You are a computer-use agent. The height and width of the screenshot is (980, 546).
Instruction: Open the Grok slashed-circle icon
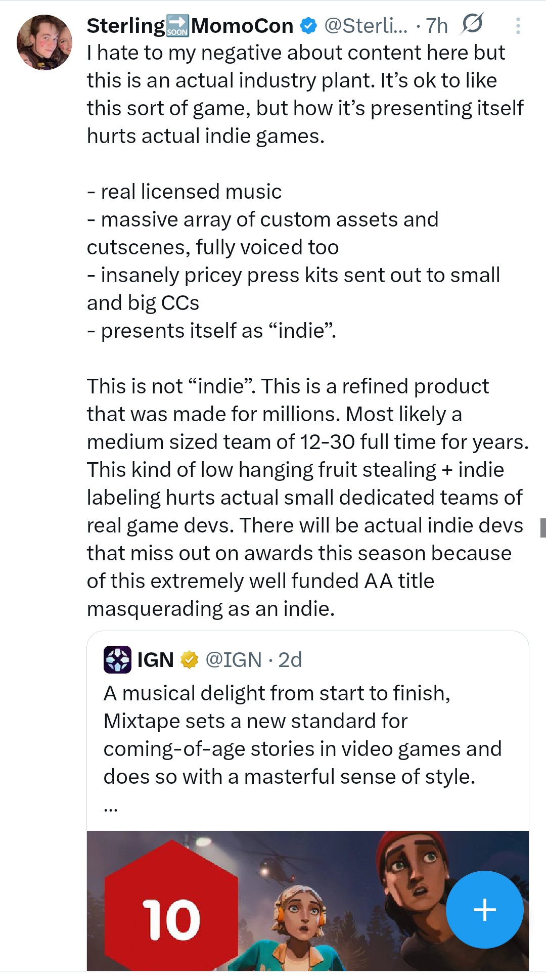[x=472, y=24]
